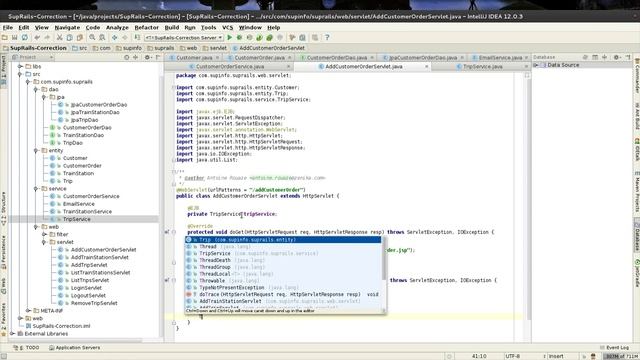Open the Ant Build side panel

(x=636, y=116)
